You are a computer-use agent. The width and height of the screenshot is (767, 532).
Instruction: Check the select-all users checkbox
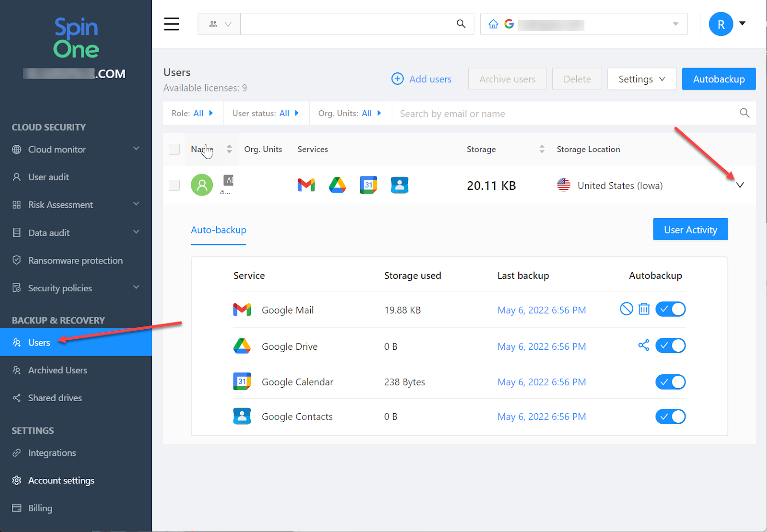[x=174, y=149]
